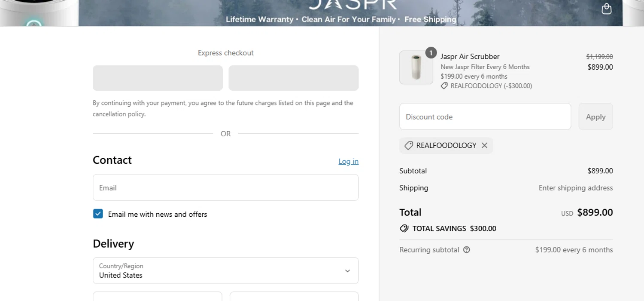The image size is (644, 301).
Task: Click the Subtotal $899.00 value
Action: 600,171
